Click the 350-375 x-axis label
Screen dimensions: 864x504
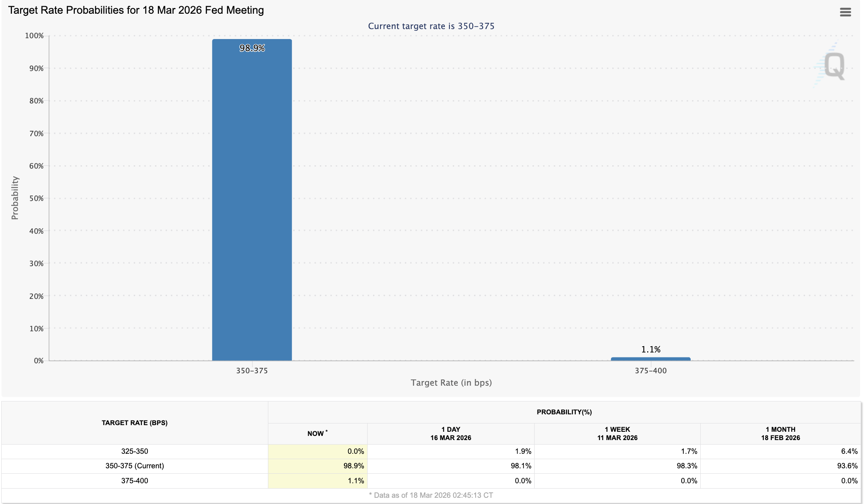(252, 371)
